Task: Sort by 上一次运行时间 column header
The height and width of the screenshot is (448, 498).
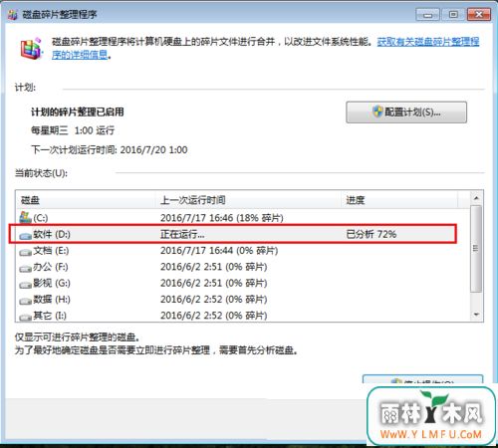Action: (x=248, y=200)
